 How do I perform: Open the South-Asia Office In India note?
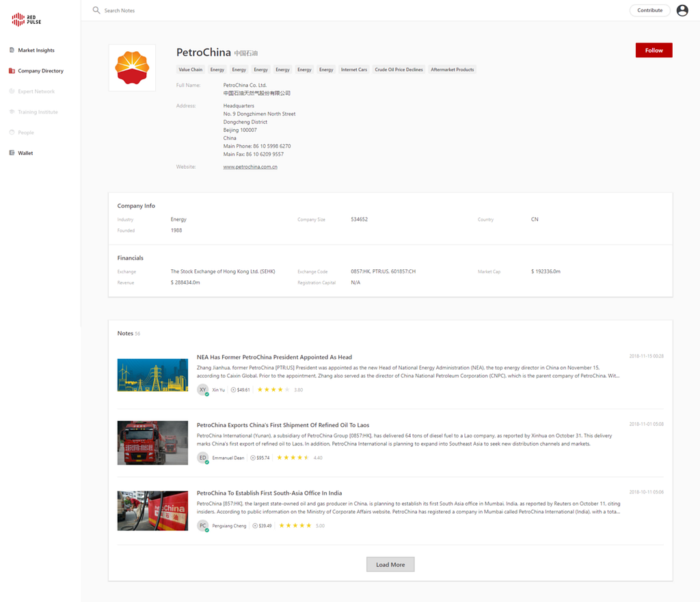[x=269, y=493]
